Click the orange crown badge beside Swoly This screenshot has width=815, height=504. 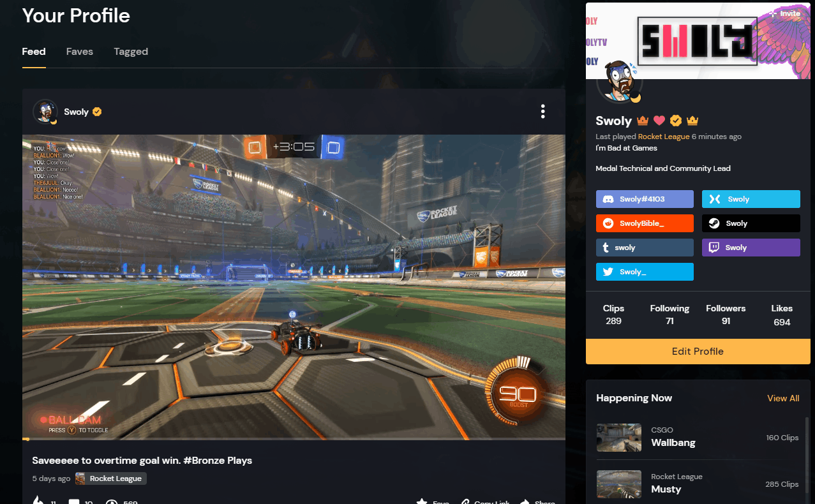(643, 121)
